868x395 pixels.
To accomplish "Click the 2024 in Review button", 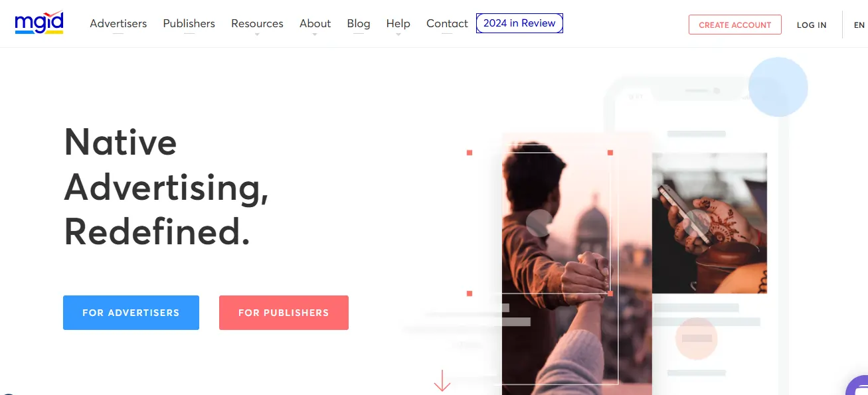I will (x=519, y=23).
